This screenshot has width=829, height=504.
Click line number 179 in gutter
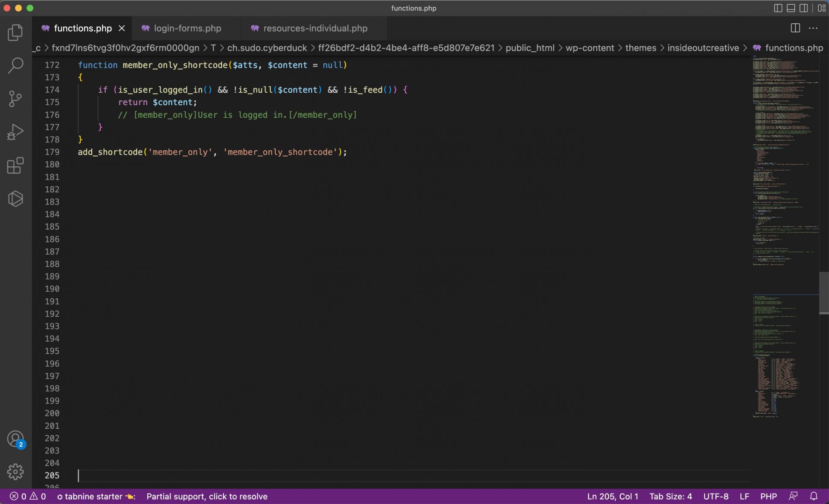tap(52, 152)
